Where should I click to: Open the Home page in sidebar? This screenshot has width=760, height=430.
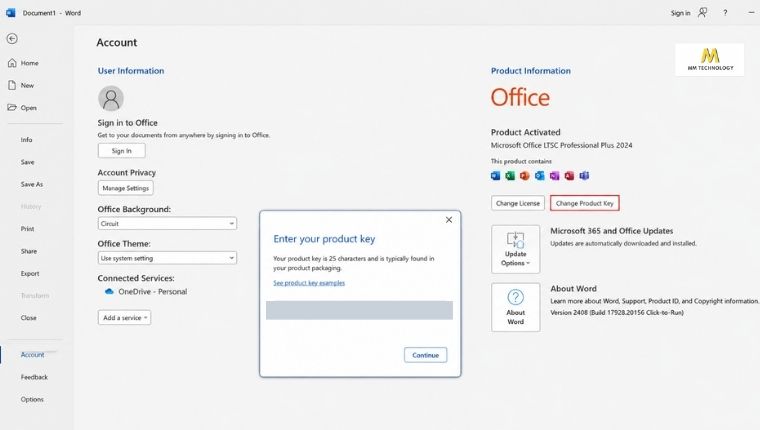click(x=23, y=63)
